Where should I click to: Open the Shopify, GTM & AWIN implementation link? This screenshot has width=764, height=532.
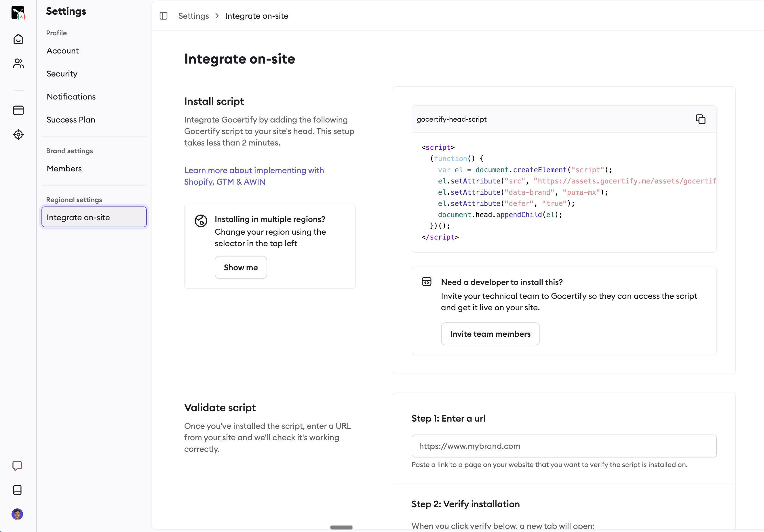click(254, 176)
